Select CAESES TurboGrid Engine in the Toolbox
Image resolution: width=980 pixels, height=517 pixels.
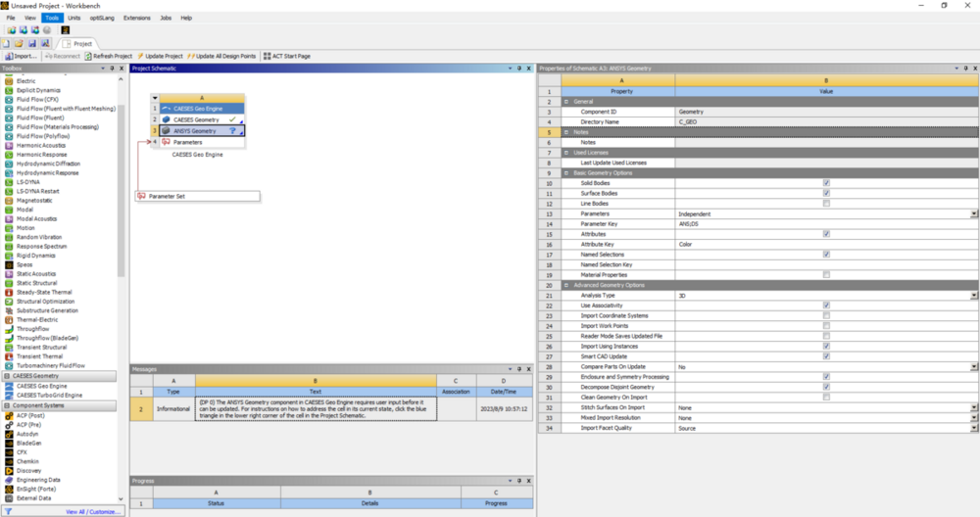(49, 396)
